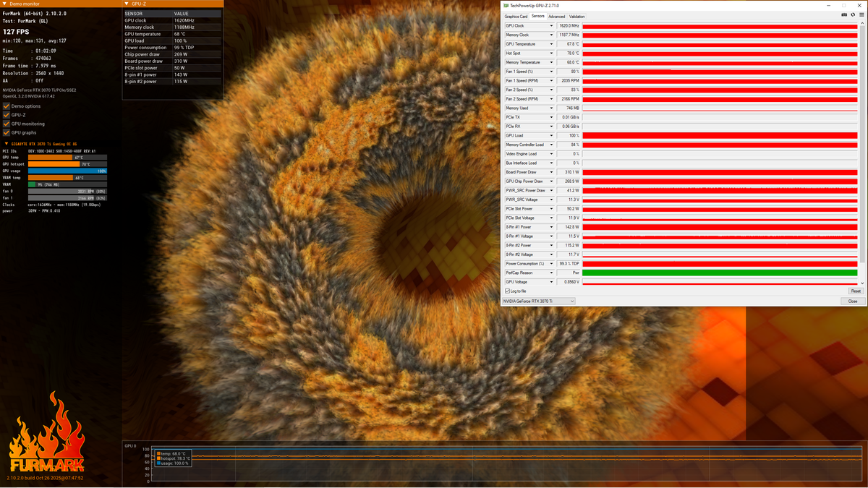Click the hotspot legend entry in GPU 0 graph

174,458
